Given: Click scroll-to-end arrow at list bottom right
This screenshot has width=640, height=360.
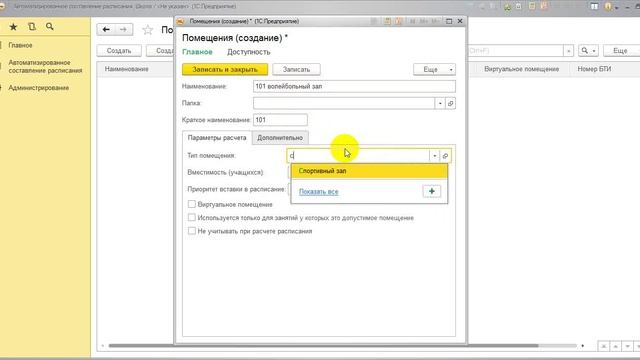Looking at the screenshot, I should [638, 346].
